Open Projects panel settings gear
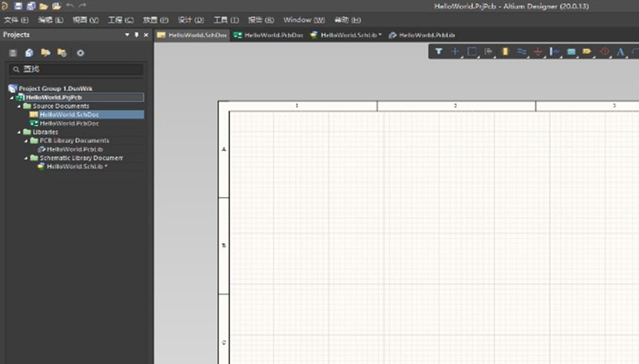 tap(80, 53)
